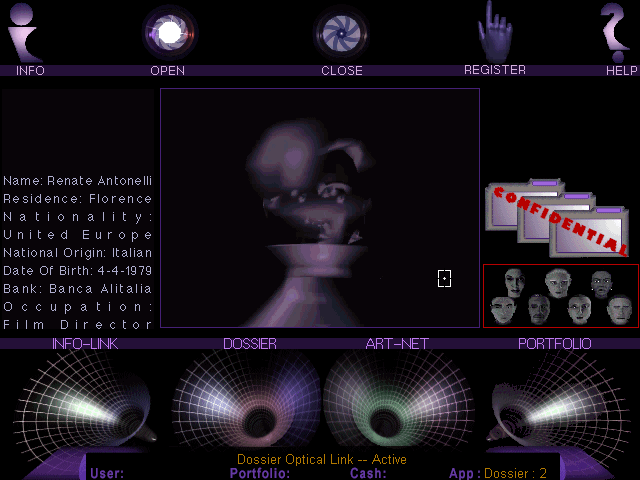
Task: Click the REGISTER pointing hand icon
Action: 495,33
